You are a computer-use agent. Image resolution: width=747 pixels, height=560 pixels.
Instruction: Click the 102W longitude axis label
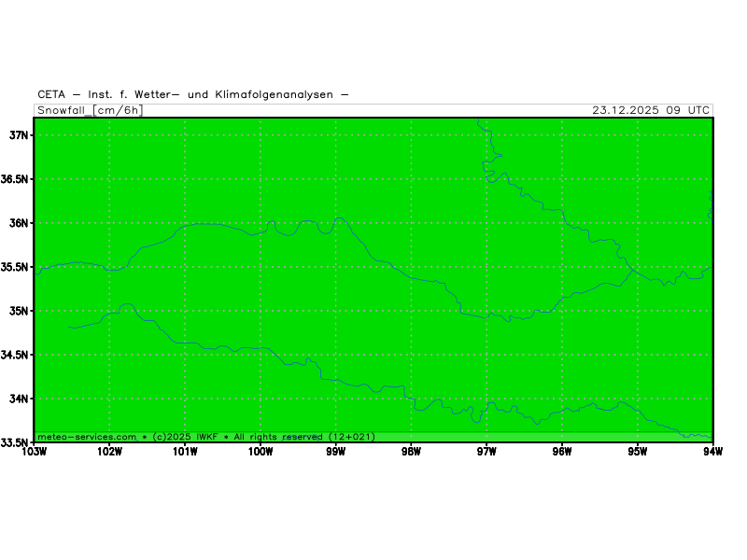(x=109, y=453)
